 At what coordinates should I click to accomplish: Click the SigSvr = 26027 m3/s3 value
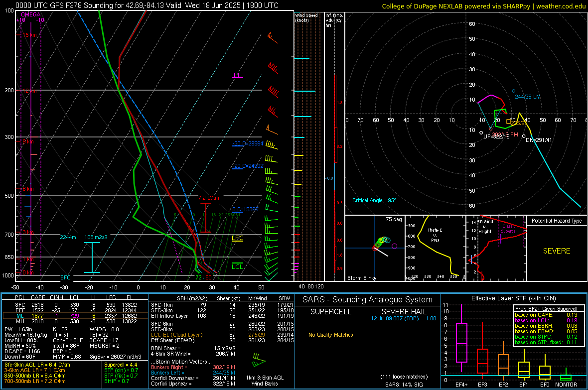click(x=116, y=357)
